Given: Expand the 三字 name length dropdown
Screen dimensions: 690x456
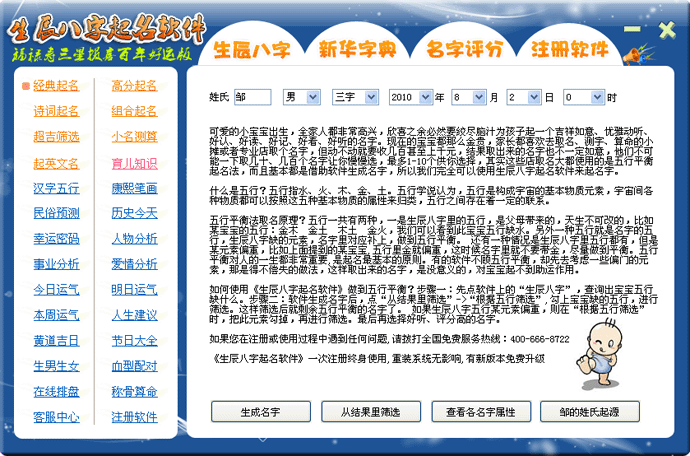Looking at the screenshot, I should 355,97.
